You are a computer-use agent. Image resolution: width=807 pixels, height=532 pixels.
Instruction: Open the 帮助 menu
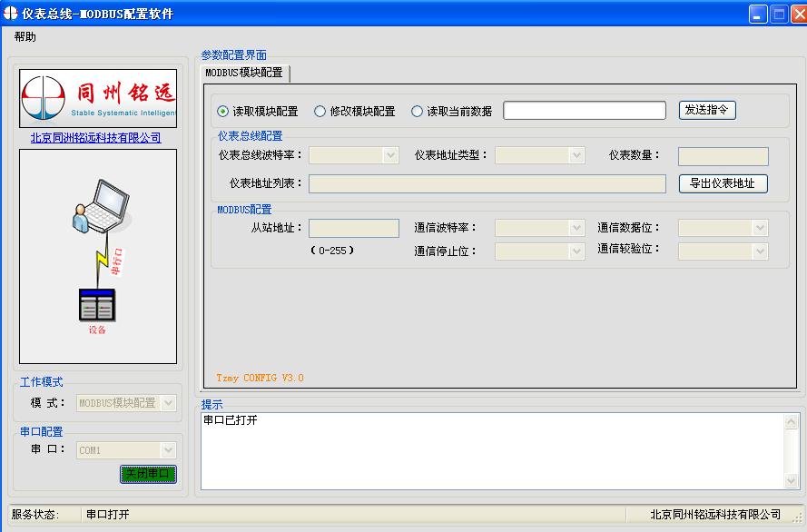click(x=25, y=36)
